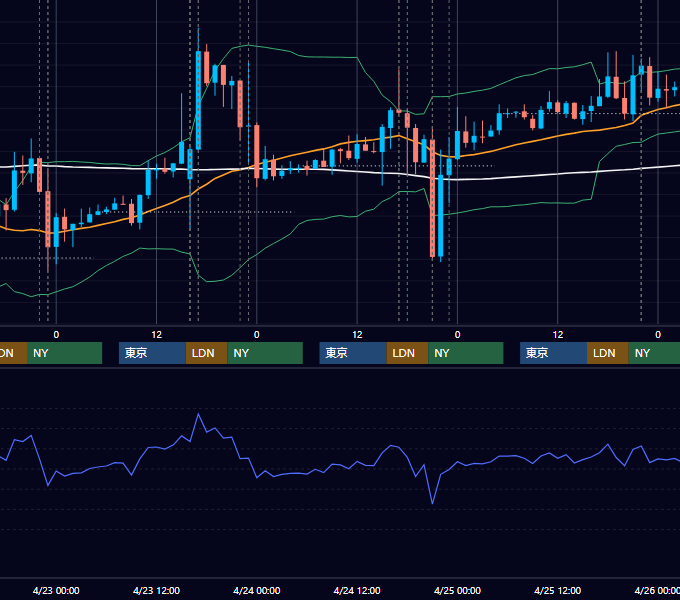Click the hour label 0 above 4/25 00:00
Viewport: 680px width, 600px height.
[458, 335]
